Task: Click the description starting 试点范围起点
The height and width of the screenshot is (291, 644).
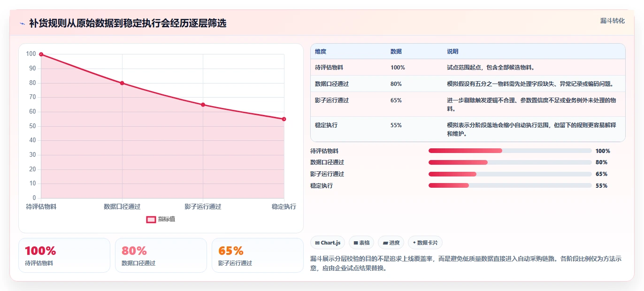Action: pyautogui.click(x=491, y=68)
